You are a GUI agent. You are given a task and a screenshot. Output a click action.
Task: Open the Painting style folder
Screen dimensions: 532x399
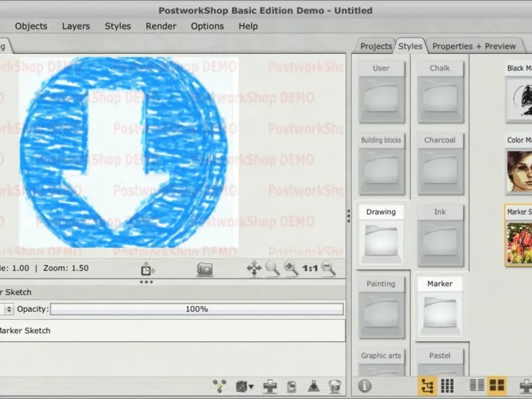pos(381,308)
